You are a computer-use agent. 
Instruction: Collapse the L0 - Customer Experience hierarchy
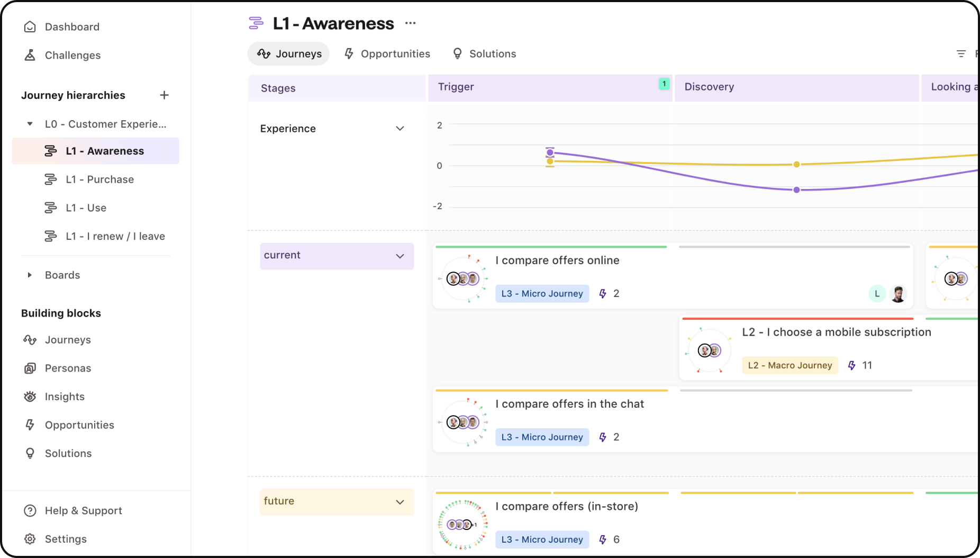point(30,123)
